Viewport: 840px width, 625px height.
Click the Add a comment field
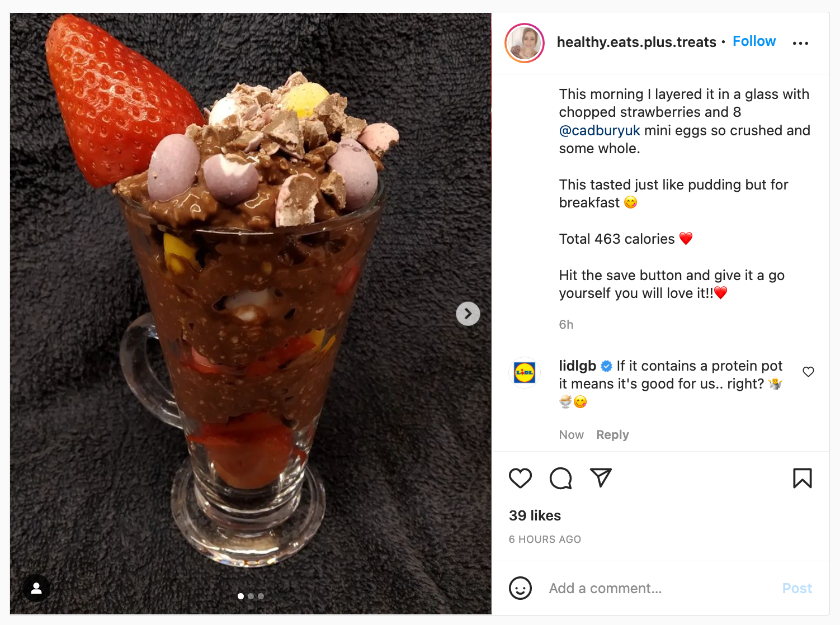tap(660, 588)
